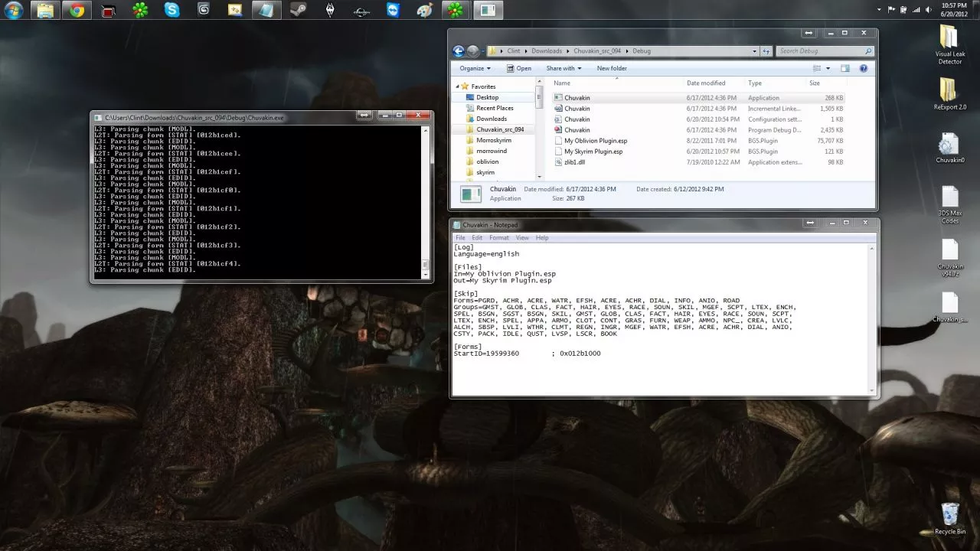980x551 pixels.
Task: Open the Notepad Format menu
Action: click(499, 238)
